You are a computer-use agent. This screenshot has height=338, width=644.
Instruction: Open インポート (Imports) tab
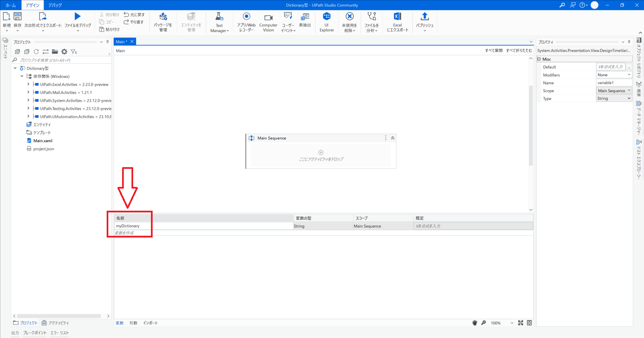(x=150, y=323)
